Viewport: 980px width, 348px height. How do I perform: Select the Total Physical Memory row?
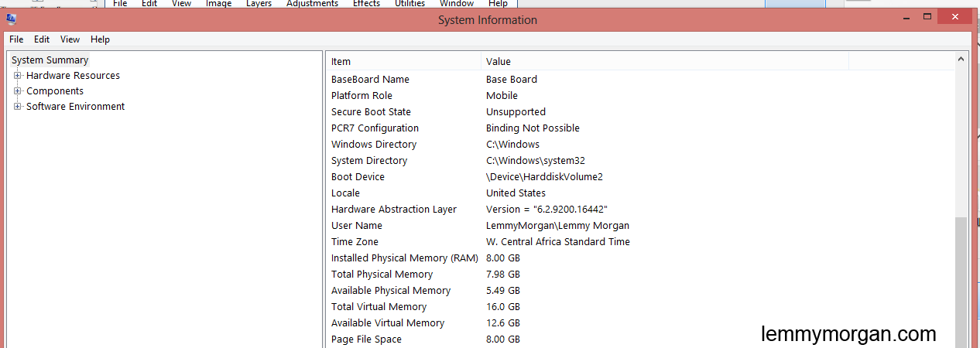tap(640, 275)
